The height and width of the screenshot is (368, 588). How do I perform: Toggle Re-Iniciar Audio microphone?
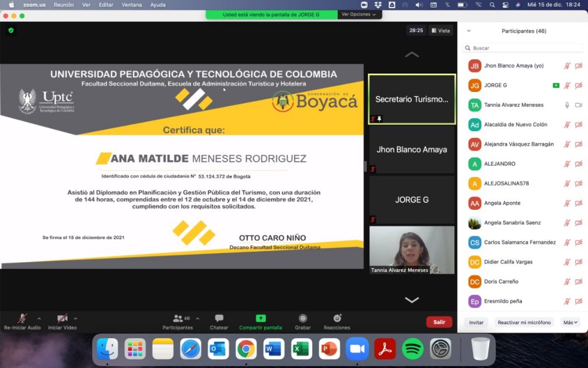pos(22,319)
